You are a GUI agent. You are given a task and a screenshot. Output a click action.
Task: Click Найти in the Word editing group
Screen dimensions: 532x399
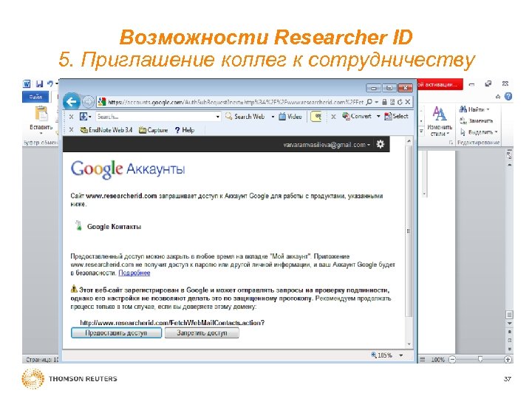pyautogui.click(x=474, y=109)
